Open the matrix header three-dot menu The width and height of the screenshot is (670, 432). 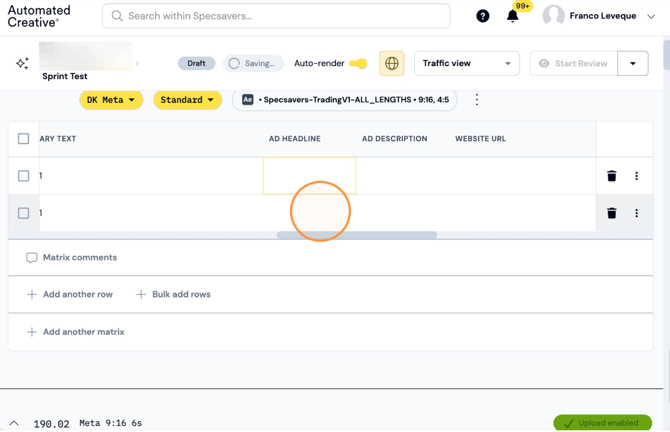click(477, 100)
